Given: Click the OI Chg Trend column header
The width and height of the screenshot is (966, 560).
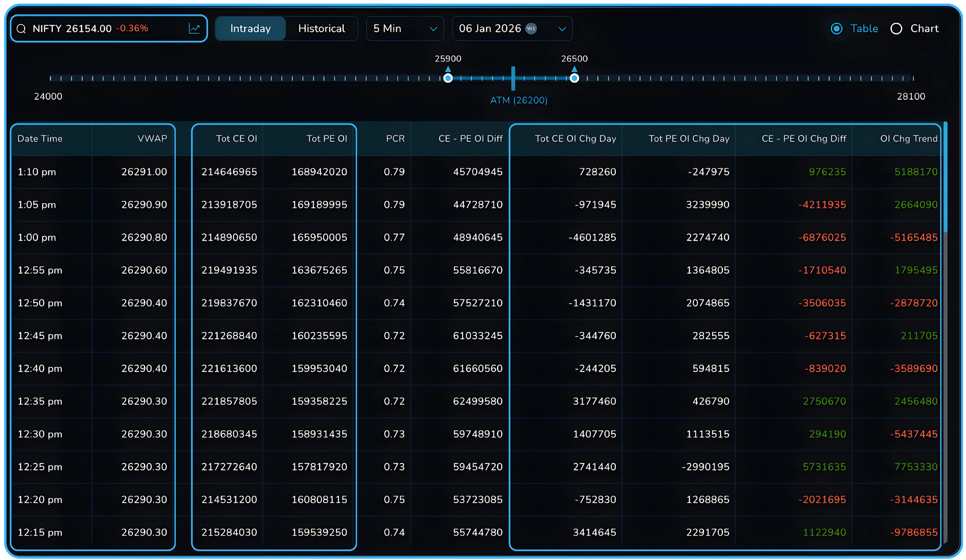Looking at the screenshot, I should (x=908, y=139).
